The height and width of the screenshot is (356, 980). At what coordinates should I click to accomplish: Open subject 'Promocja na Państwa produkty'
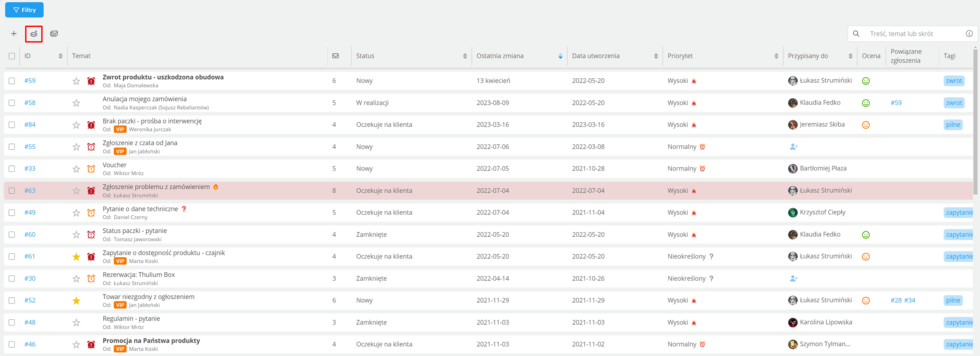pos(151,340)
